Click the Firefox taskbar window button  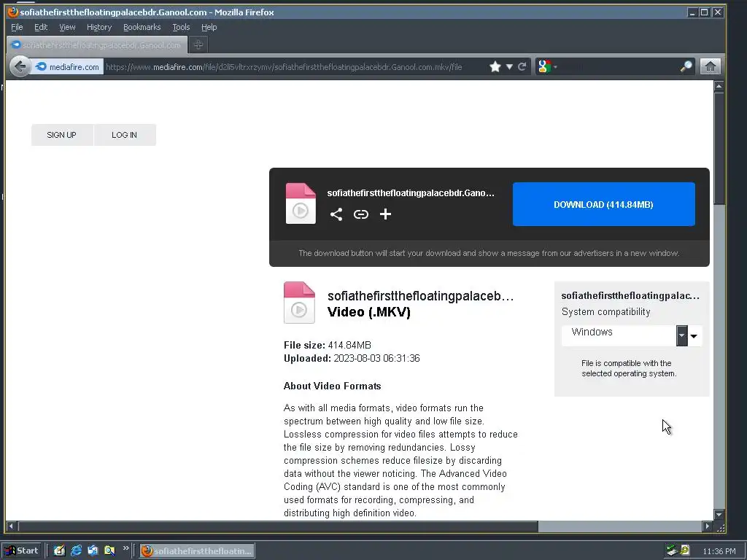pos(197,551)
